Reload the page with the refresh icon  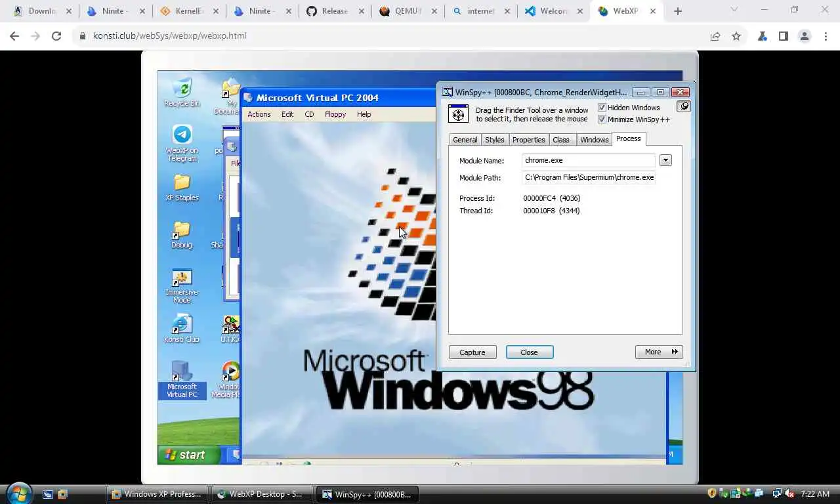56,36
